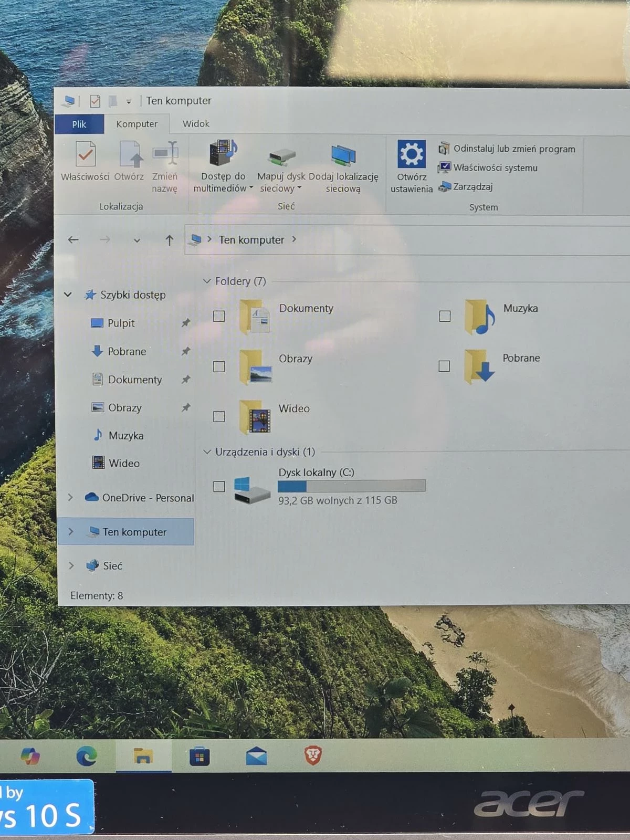This screenshot has width=630, height=840.
Task: Open the Muzyka folder icon
Action: pos(479,317)
